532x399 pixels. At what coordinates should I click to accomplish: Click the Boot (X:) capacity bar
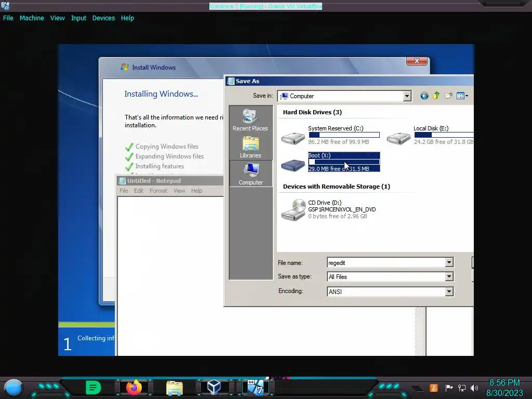point(344,162)
